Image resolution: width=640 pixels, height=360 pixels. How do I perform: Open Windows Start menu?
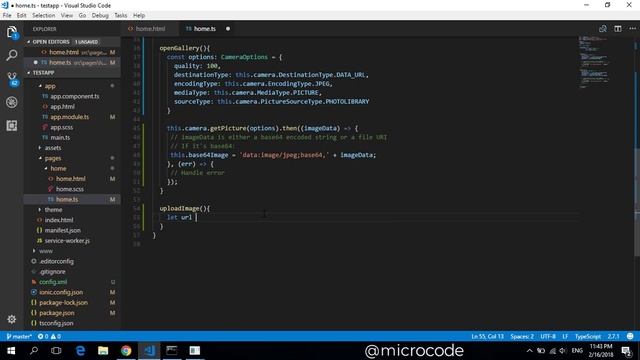(11, 351)
